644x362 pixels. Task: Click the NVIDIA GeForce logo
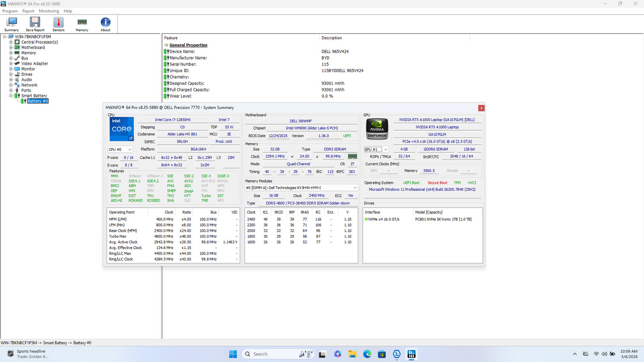pyautogui.click(x=377, y=129)
